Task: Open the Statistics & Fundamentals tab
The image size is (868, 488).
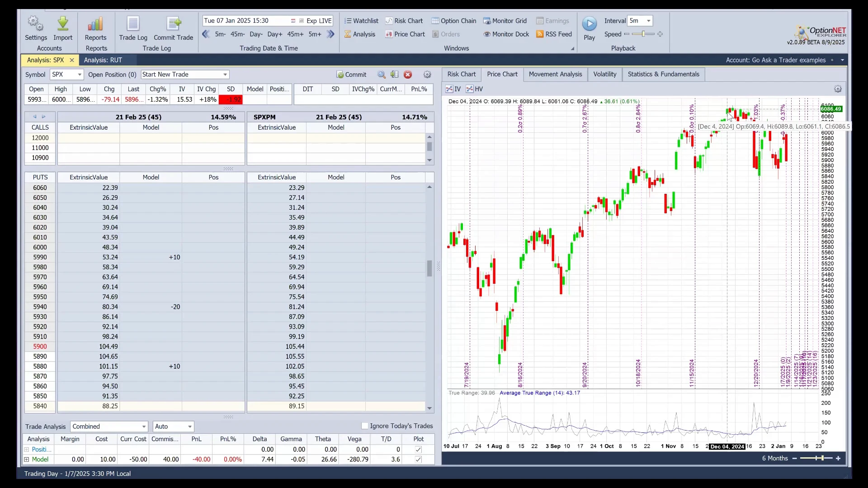Action: pos(663,74)
